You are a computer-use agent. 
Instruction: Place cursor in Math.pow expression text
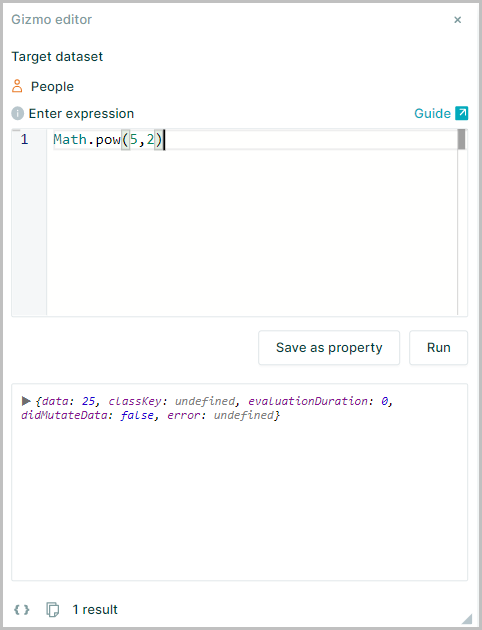108,140
